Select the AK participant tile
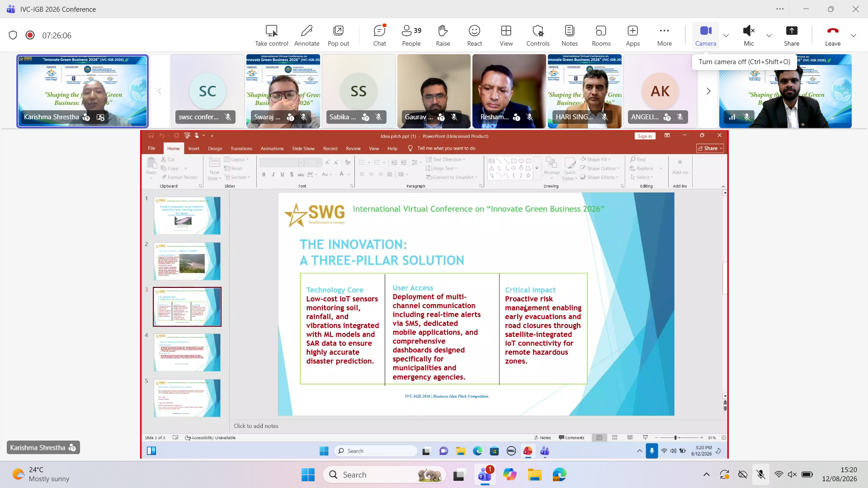 660,91
